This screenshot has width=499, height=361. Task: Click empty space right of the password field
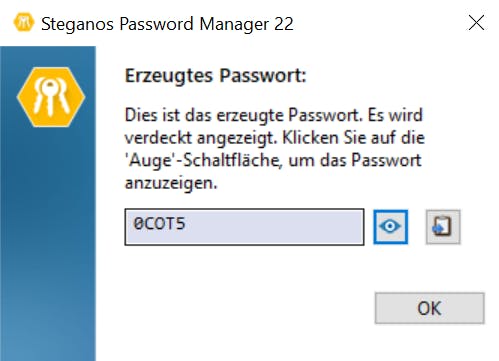[479, 227]
